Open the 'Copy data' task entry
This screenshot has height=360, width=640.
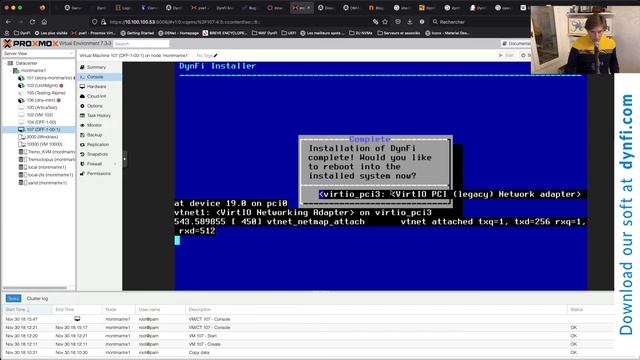tap(308, 353)
